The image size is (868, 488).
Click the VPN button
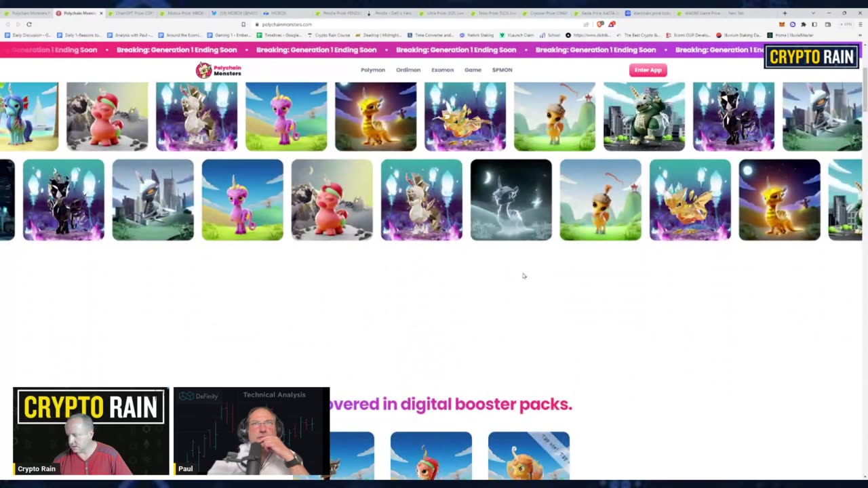coord(846,24)
